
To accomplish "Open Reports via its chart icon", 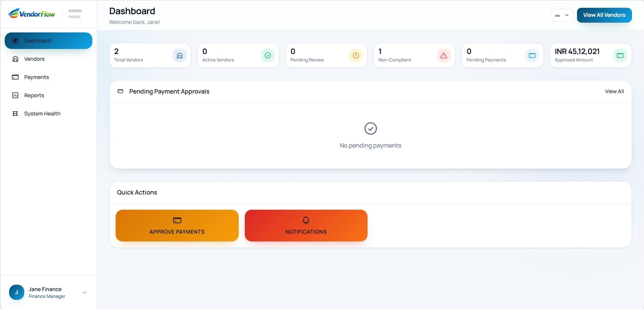I will pyautogui.click(x=16, y=95).
